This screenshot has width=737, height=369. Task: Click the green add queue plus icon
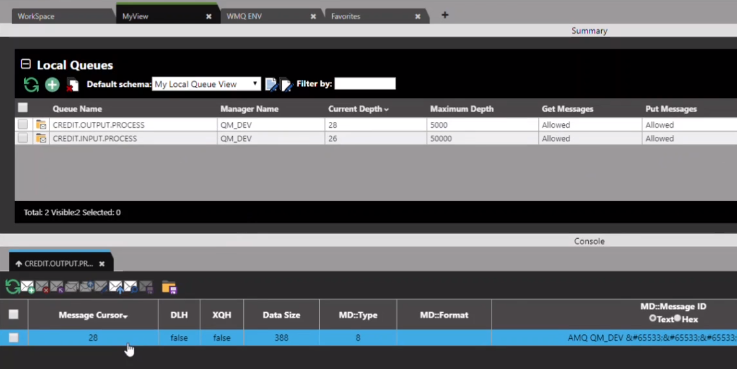point(52,85)
